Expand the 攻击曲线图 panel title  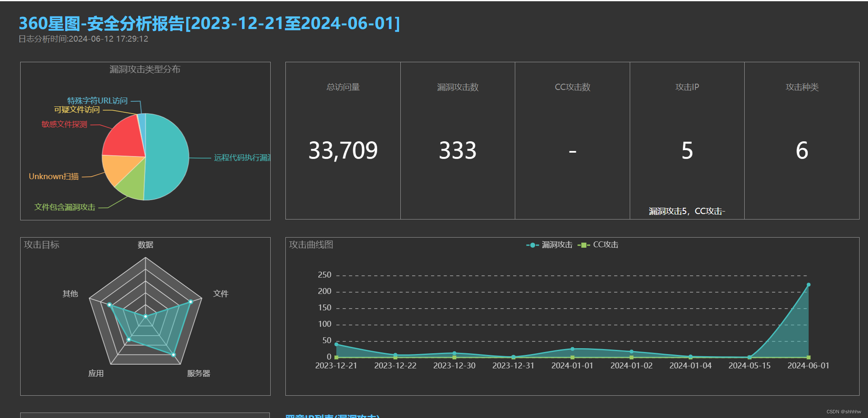tap(310, 245)
